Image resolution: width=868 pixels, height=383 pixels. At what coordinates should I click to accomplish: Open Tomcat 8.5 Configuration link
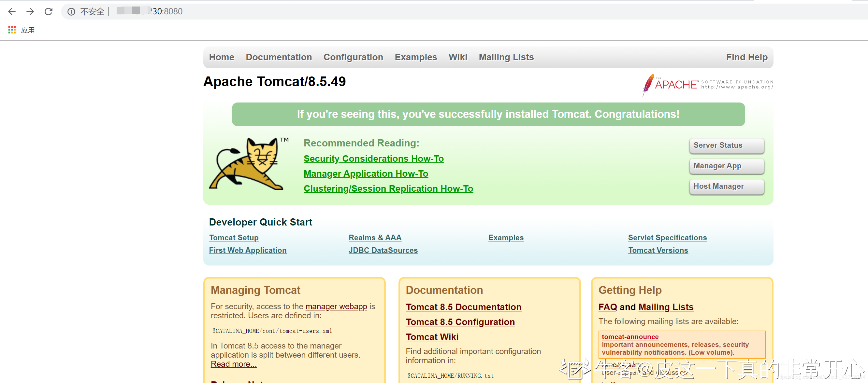pos(460,322)
